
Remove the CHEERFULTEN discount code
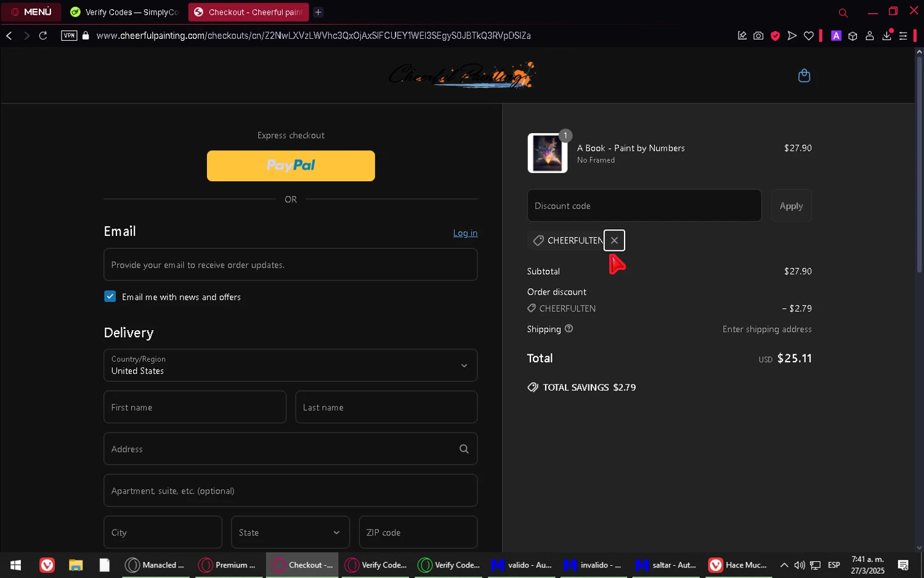coord(614,240)
